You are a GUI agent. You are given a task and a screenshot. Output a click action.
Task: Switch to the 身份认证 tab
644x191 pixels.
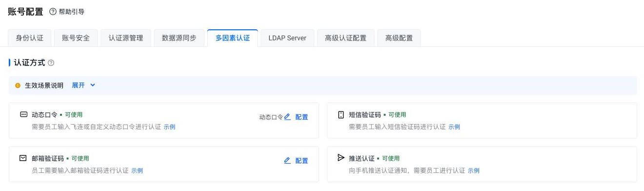pyautogui.click(x=29, y=38)
